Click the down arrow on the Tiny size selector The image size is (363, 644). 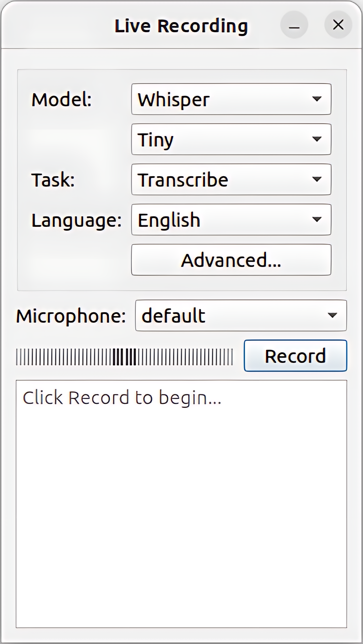(317, 139)
